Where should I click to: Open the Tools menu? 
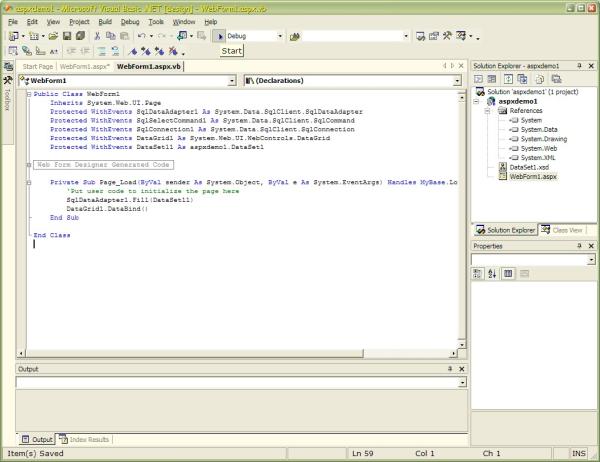point(156,22)
